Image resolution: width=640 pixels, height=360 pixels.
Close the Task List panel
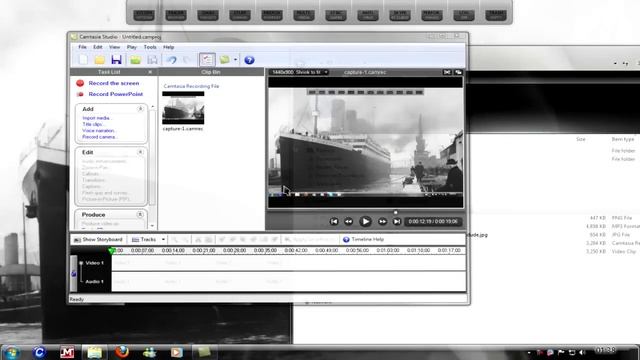(150, 72)
